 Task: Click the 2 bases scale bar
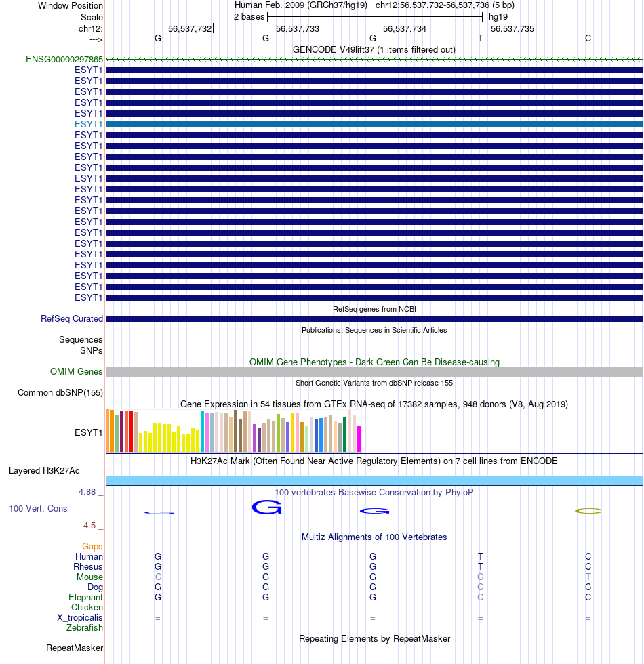click(375, 17)
